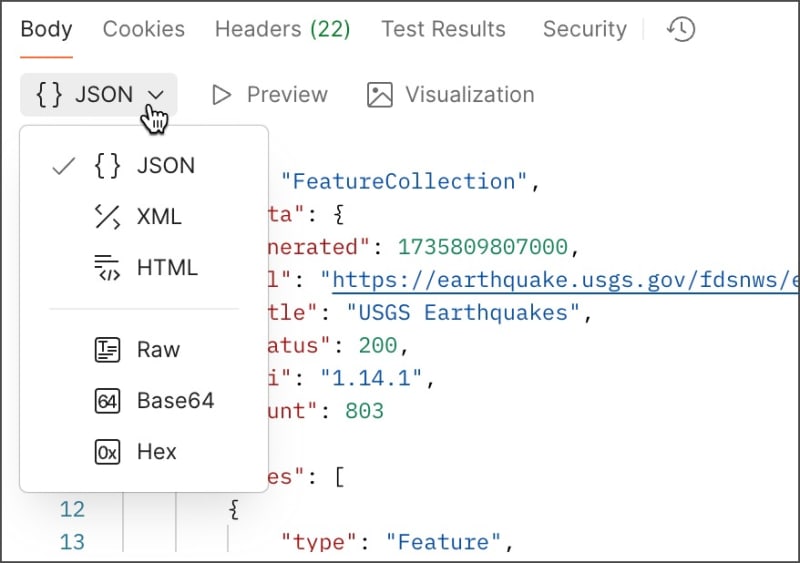Click the checkmark beside the JSON option

point(63,166)
